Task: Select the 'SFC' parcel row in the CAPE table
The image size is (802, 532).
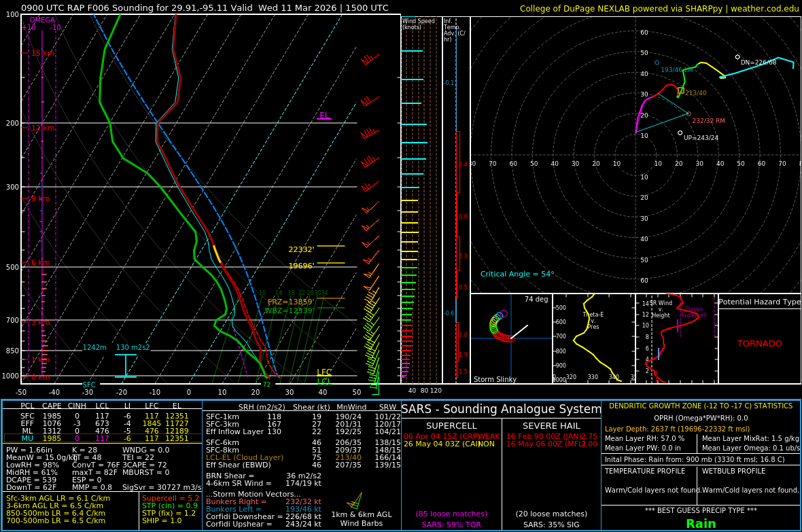Action: pyautogui.click(x=103, y=416)
